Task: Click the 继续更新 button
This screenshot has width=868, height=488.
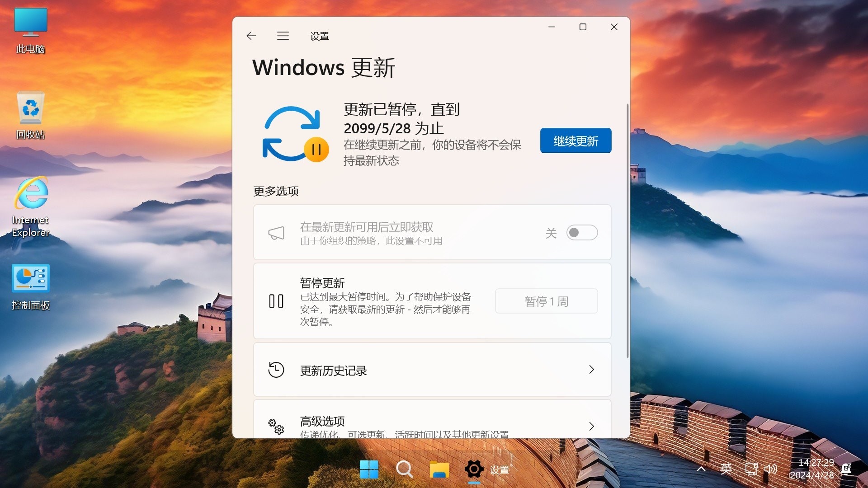Action: point(575,141)
